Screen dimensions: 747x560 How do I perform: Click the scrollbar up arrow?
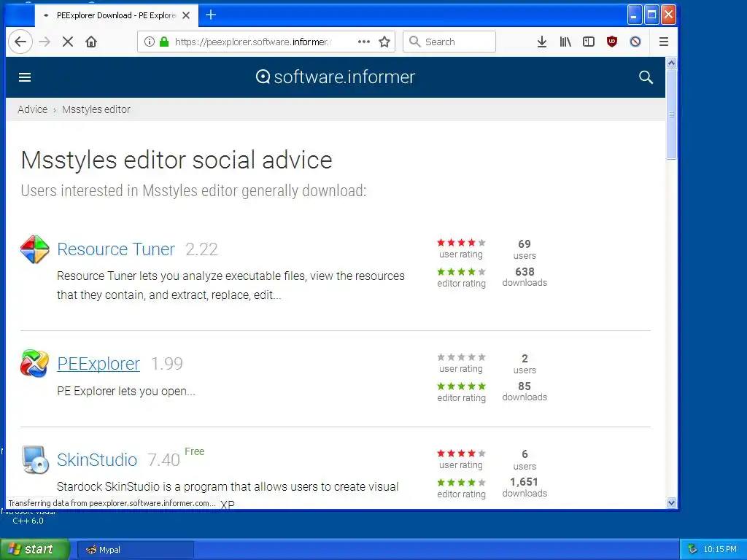point(671,63)
